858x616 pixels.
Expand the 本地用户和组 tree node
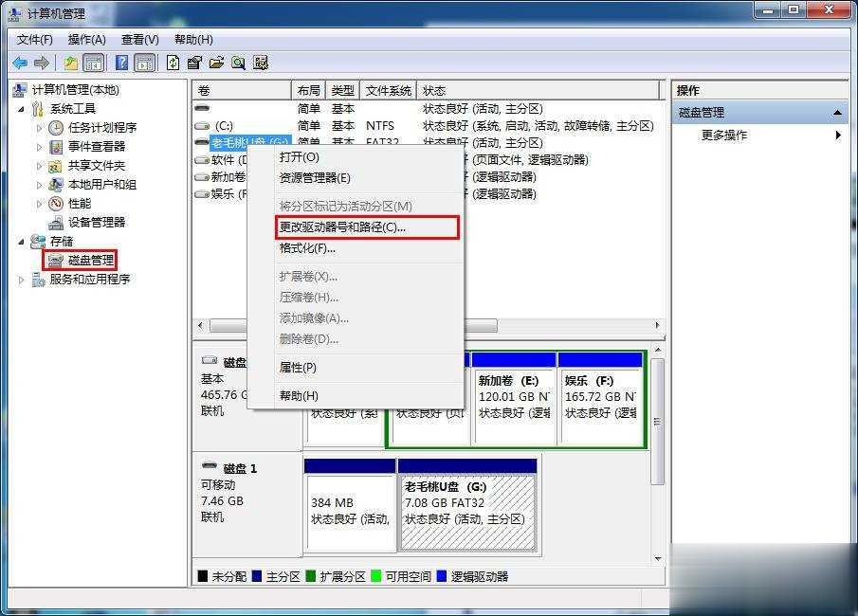pyautogui.click(x=39, y=185)
